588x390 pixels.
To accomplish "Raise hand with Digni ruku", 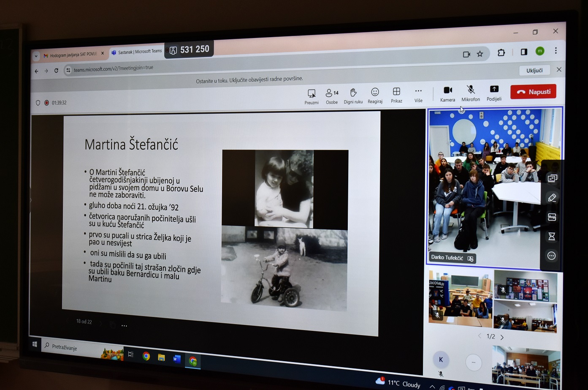I will click(353, 93).
